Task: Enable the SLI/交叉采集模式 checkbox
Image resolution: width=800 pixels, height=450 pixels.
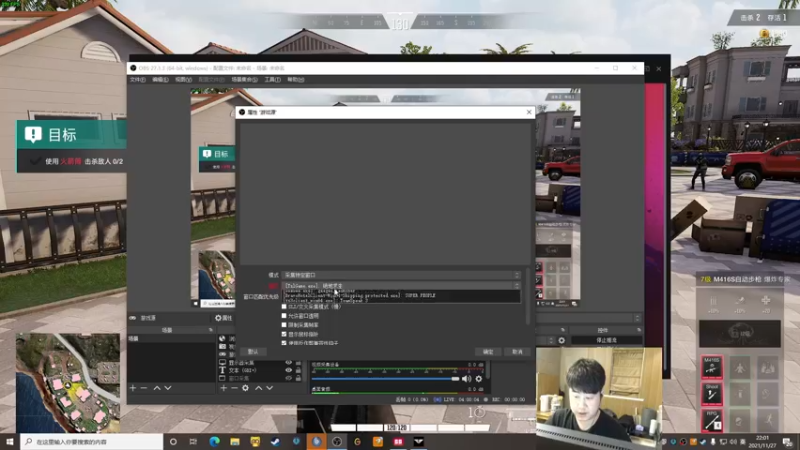Action: tap(284, 307)
